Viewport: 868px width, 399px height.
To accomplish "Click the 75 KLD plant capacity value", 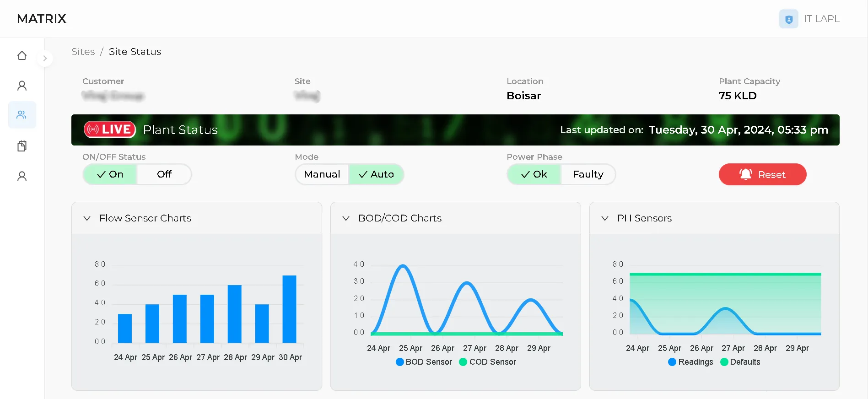I will pyautogui.click(x=738, y=96).
